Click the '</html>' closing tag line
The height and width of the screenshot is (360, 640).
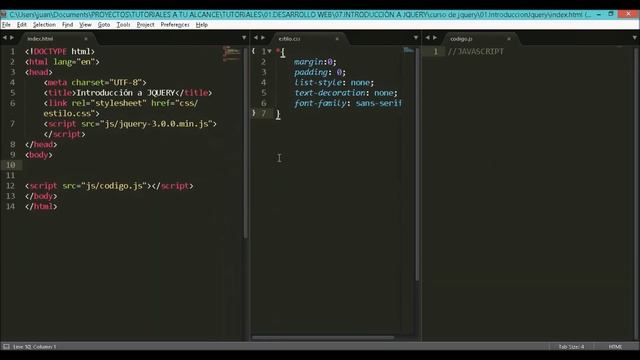click(41, 207)
